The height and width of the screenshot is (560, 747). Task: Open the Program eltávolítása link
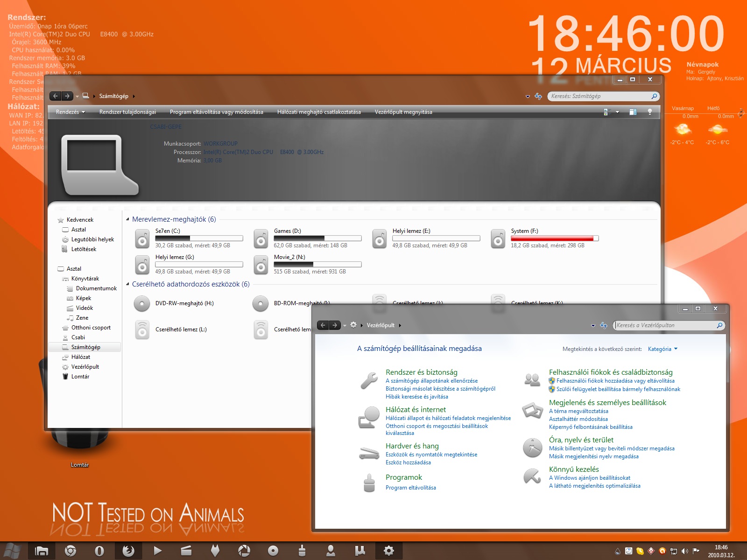pyautogui.click(x=411, y=488)
